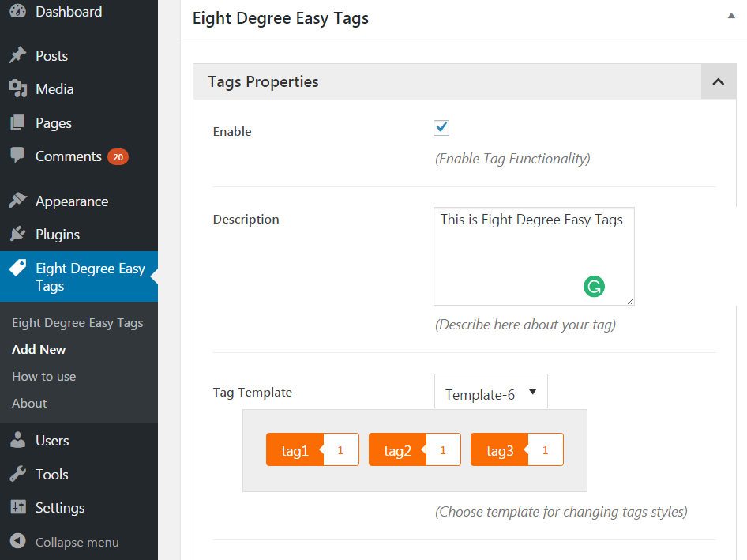
Task: Click the Collapse menu label
Action: (x=77, y=542)
